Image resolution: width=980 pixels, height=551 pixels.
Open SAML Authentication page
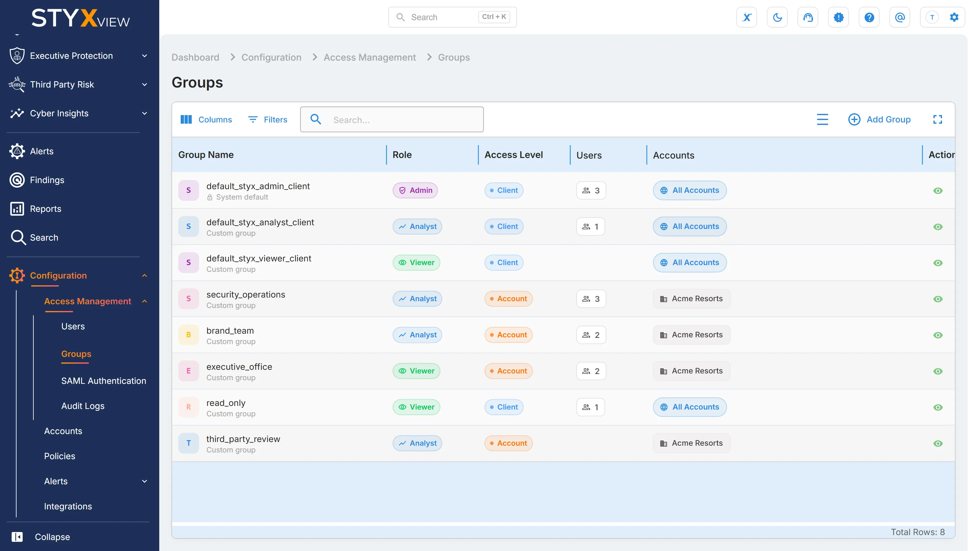(104, 380)
